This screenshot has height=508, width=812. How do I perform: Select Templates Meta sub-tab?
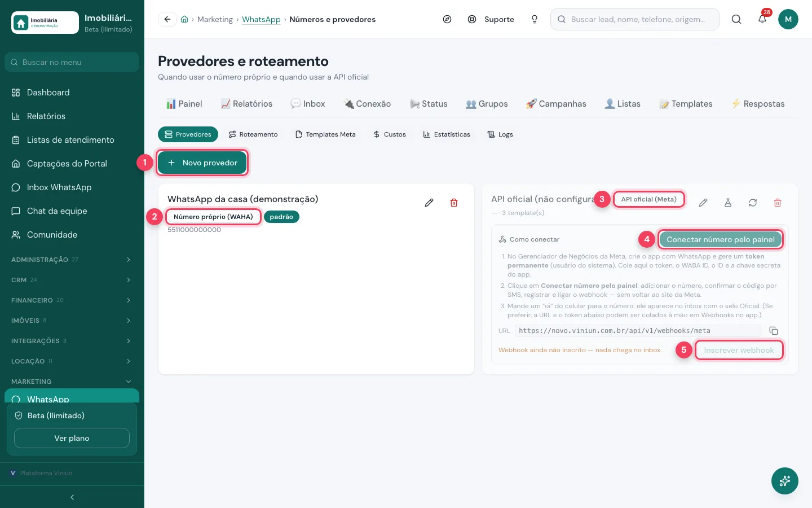point(325,134)
